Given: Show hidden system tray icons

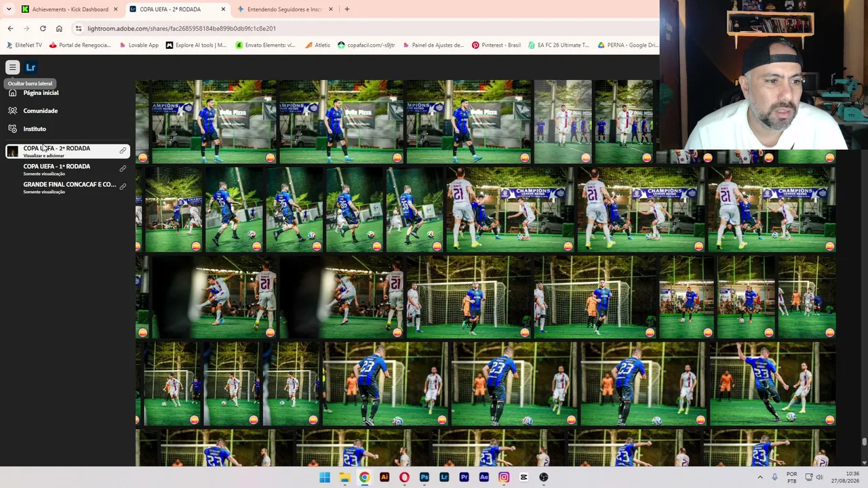Looking at the screenshot, I should click(x=759, y=477).
